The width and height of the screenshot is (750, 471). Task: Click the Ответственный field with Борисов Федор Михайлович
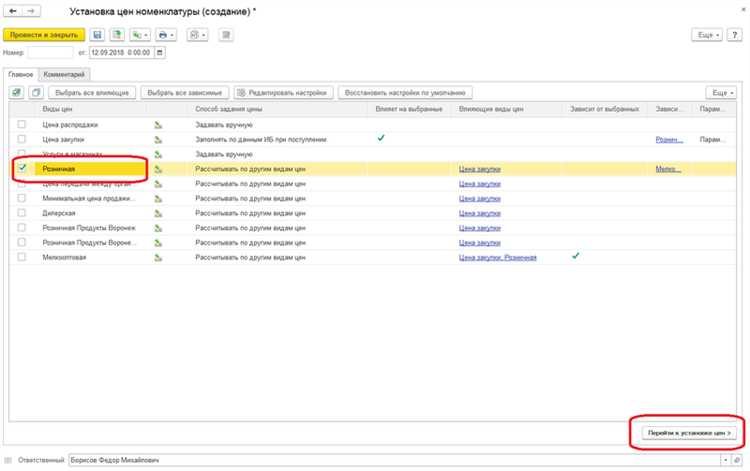point(394,460)
